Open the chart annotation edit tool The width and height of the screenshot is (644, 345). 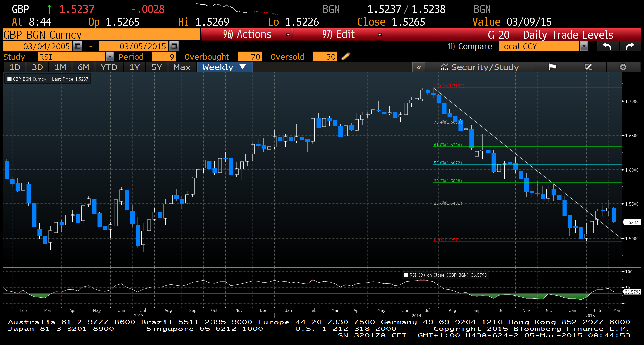pos(588,67)
